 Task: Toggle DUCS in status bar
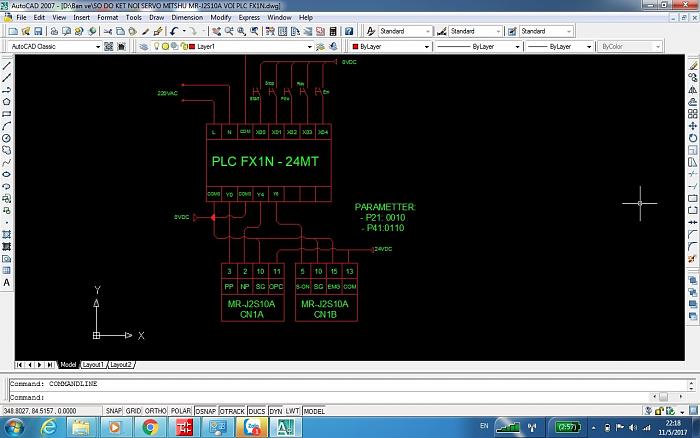pyautogui.click(x=257, y=411)
